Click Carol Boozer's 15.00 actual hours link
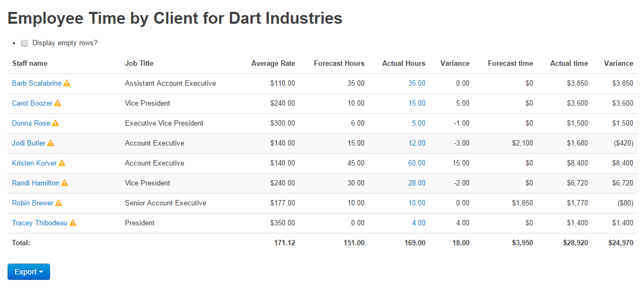 [x=417, y=103]
